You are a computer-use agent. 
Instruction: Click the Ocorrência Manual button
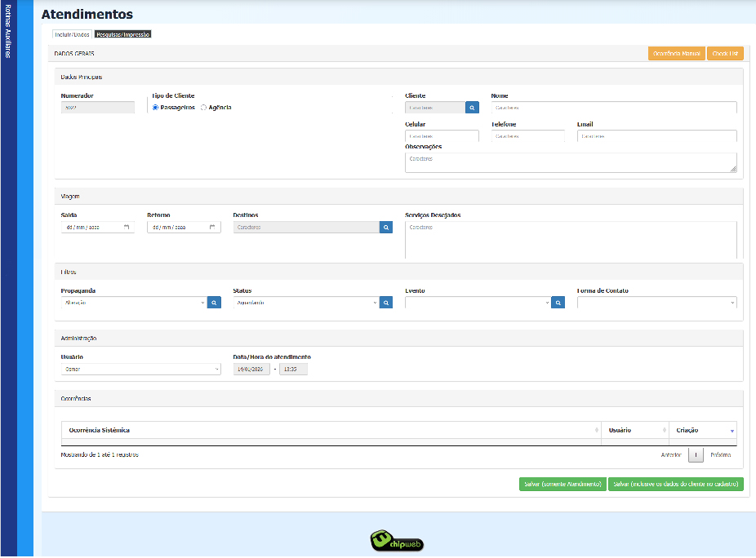675,54
